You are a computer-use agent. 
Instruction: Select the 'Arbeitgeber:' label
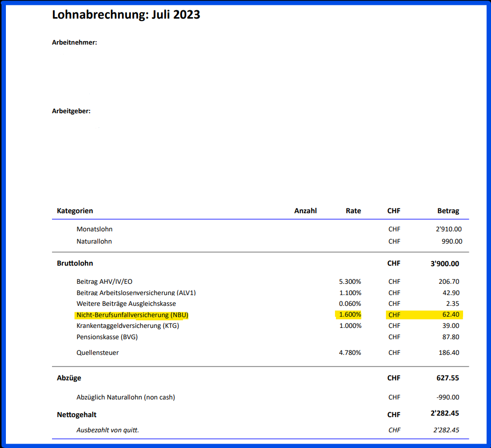(x=71, y=111)
